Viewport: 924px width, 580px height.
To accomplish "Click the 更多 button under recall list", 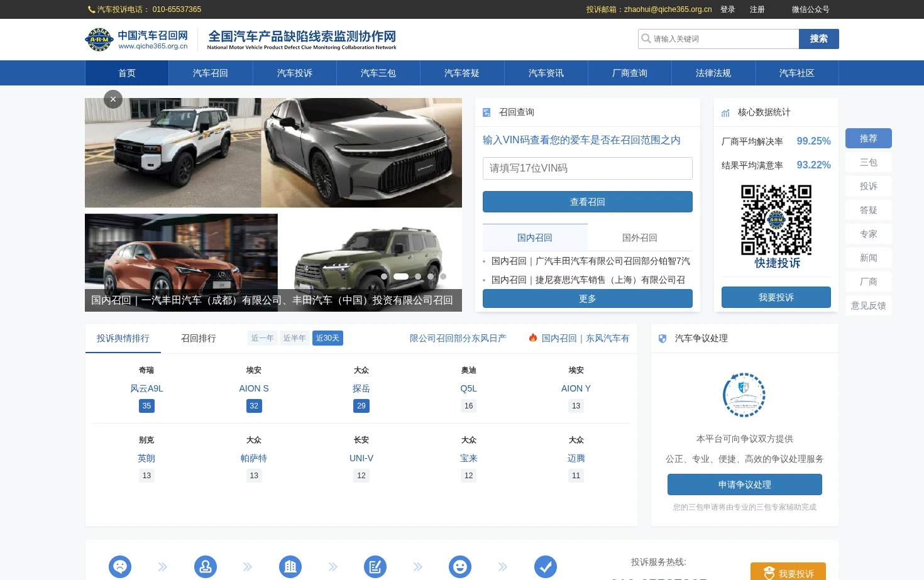I will point(588,298).
